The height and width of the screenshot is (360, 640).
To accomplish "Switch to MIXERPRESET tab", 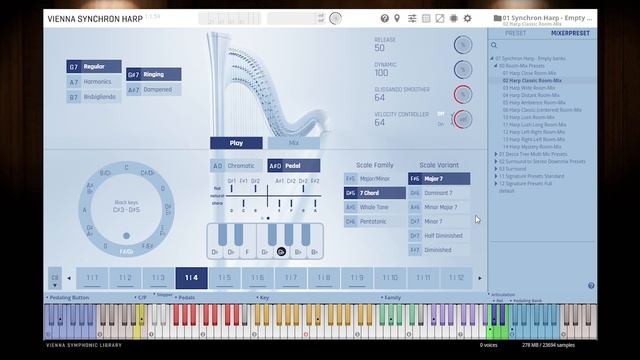I will click(x=570, y=33).
